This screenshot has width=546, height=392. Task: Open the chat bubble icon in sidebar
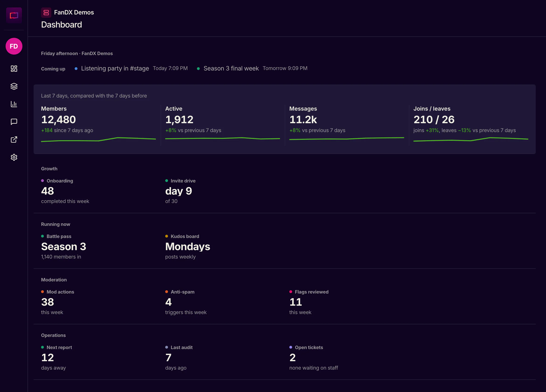pyautogui.click(x=14, y=122)
